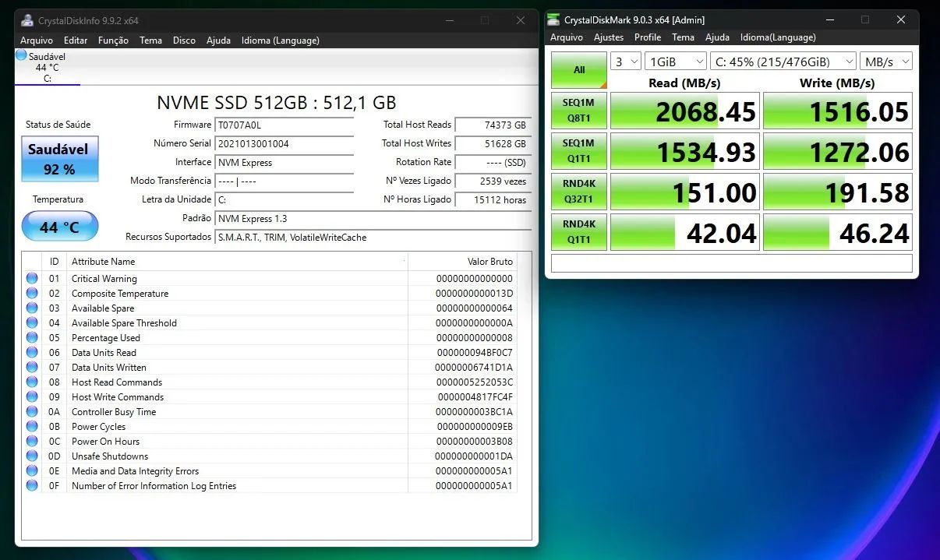This screenshot has height=560, width=940.
Task: Open Editar menu in CrystalDiskInfo
Action: coord(76,41)
